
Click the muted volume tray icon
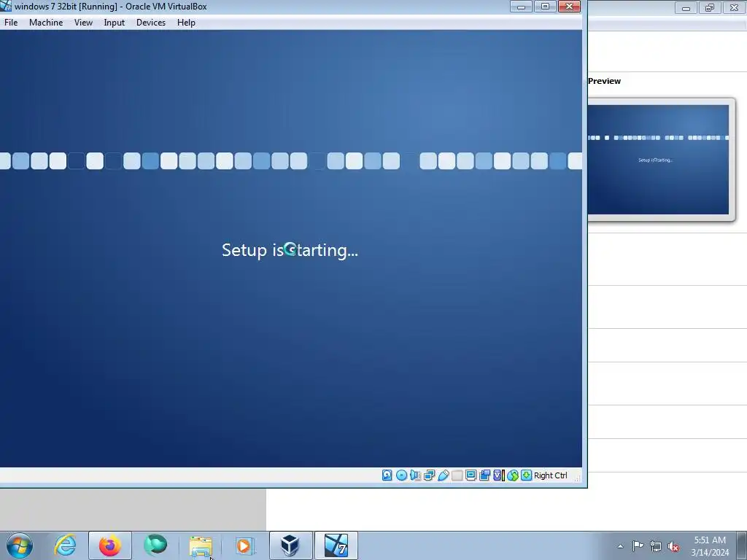click(x=673, y=546)
